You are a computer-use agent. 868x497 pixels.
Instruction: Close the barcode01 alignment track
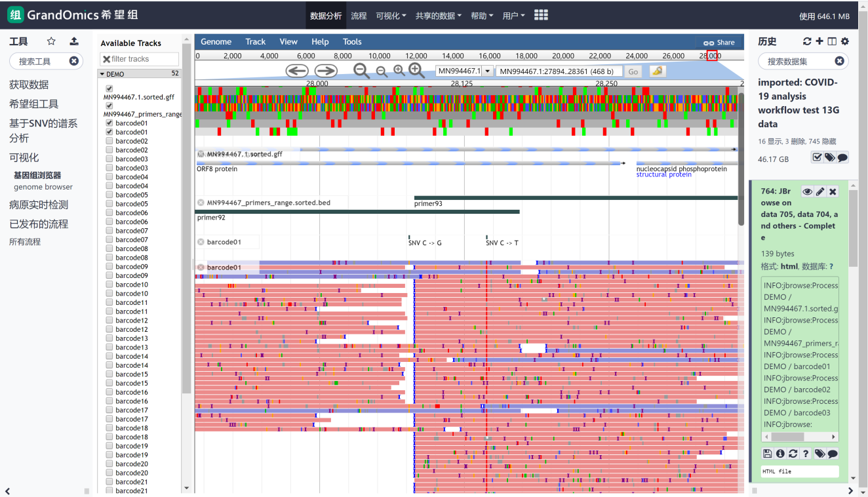tap(201, 268)
